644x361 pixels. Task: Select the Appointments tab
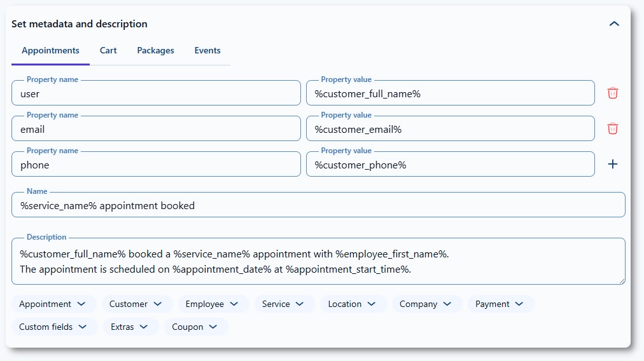pos(50,51)
